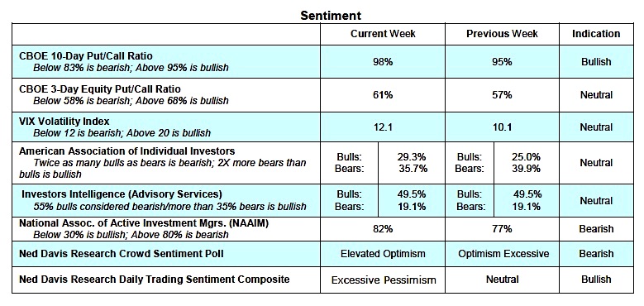This screenshot has height=306, width=644.
Task: Click the Previous Week column header
Action: coord(502,34)
